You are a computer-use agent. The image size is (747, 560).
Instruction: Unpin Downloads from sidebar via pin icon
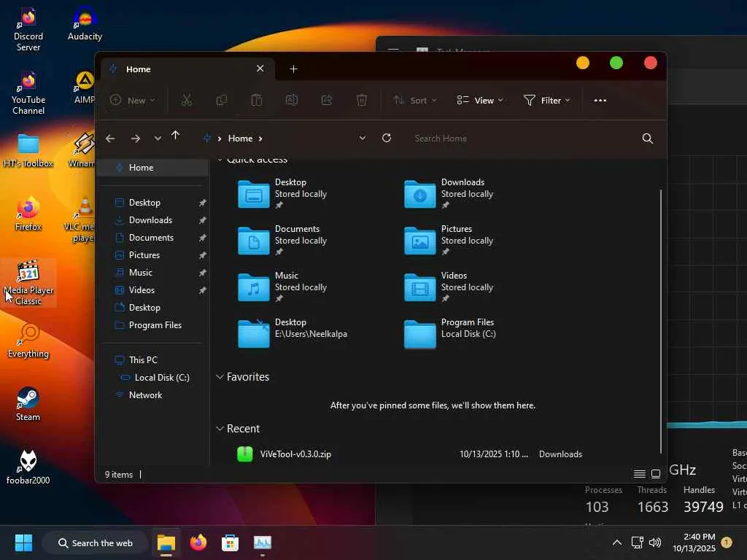pyautogui.click(x=203, y=220)
